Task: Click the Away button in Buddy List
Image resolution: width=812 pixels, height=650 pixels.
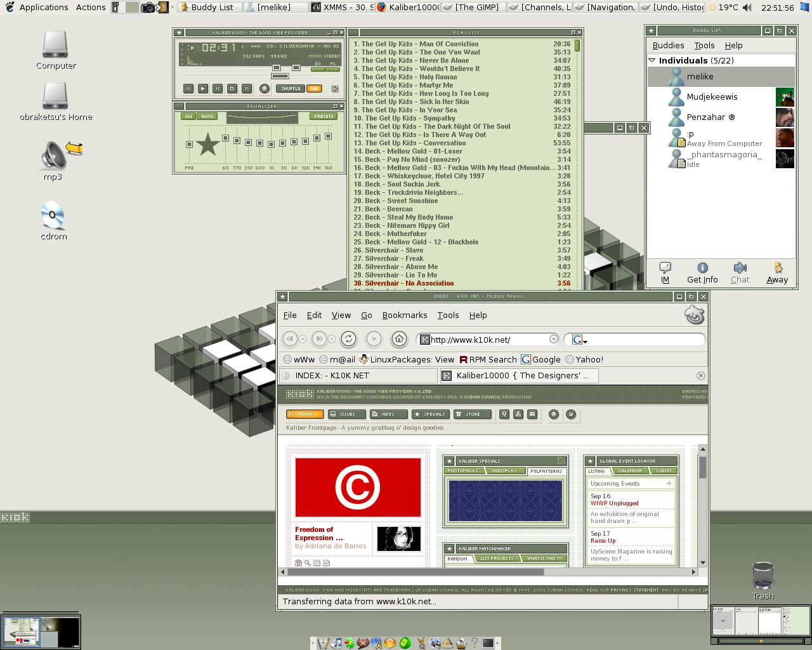Action: pyautogui.click(x=777, y=272)
